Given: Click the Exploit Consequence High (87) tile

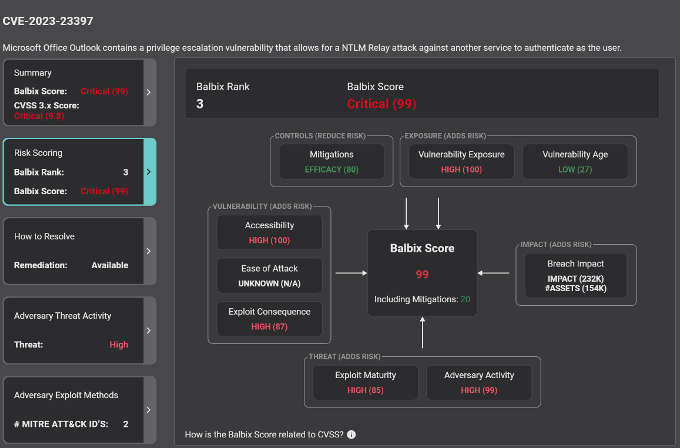Looking at the screenshot, I should [x=269, y=319].
